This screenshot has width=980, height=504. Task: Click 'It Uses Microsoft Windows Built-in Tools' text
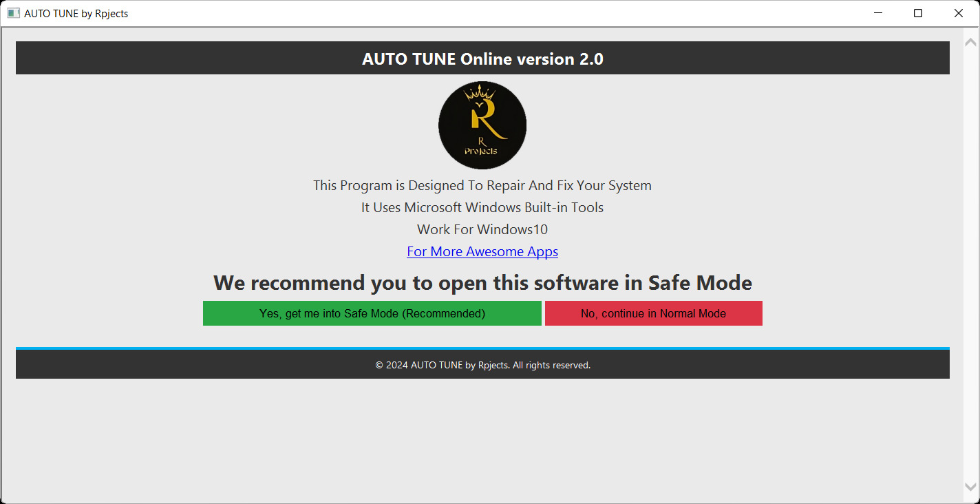pyautogui.click(x=482, y=207)
